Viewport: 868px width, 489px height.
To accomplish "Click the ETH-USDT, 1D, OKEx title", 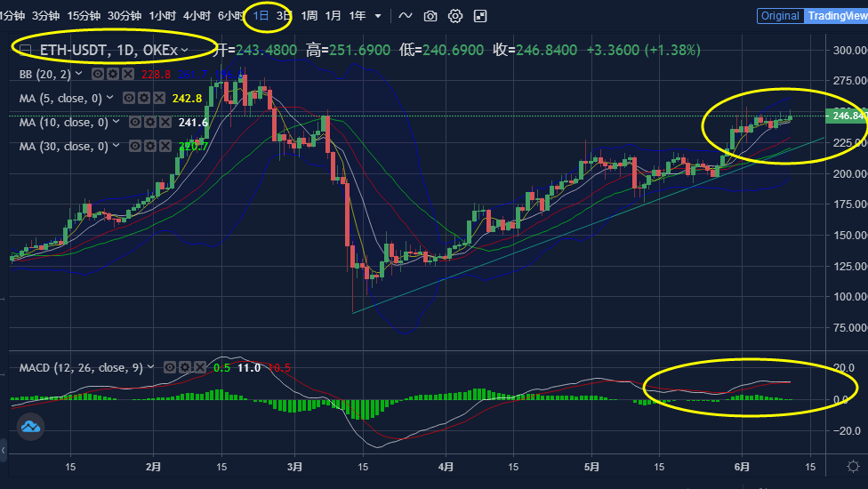I will click(x=109, y=51).
